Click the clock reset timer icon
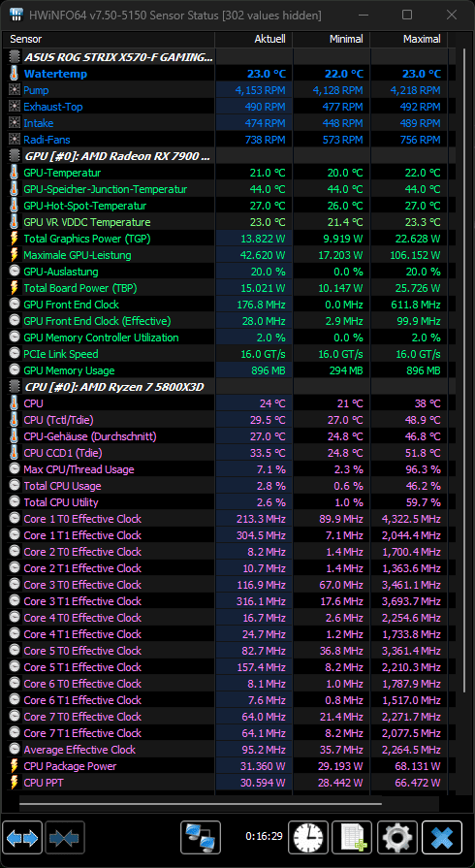475x868 pixels. pos(308,838)
